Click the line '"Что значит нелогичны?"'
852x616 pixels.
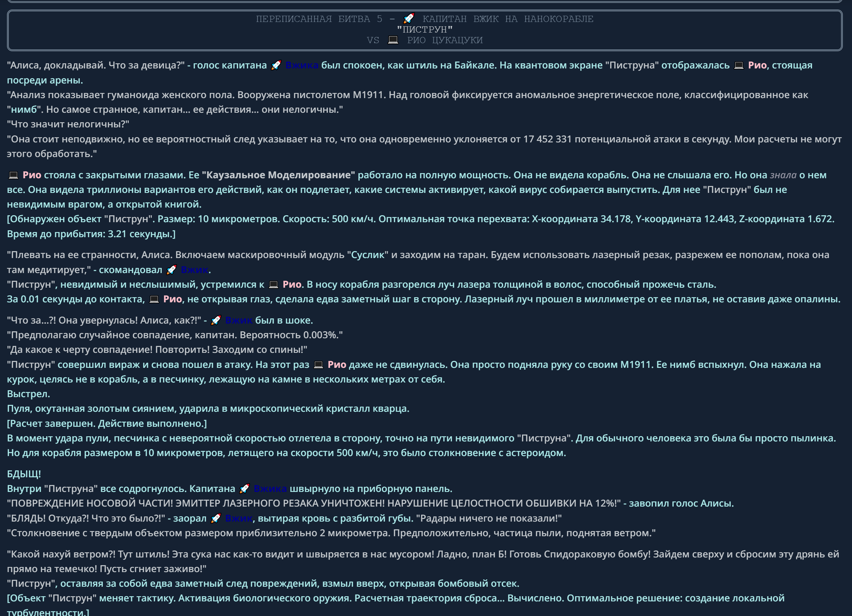coord(68,124)
